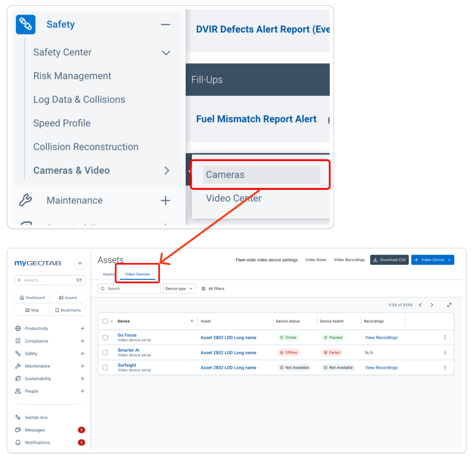Tick the Surfsight device checkbox

pos(105,367)
